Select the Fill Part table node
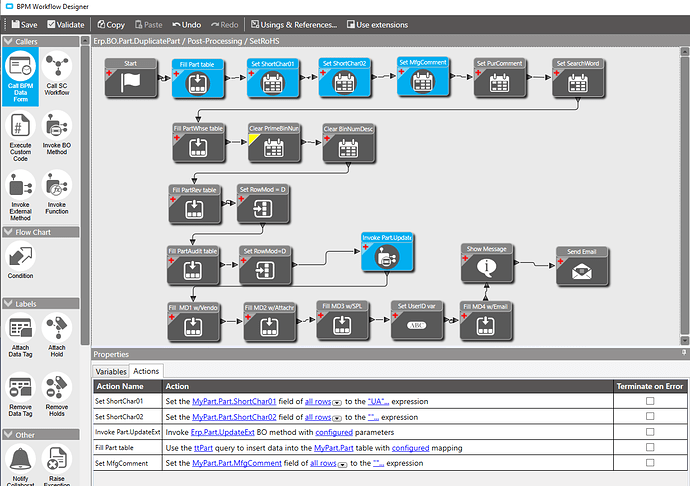Screen dimensions: 690x486 click(x=198, y=79)
